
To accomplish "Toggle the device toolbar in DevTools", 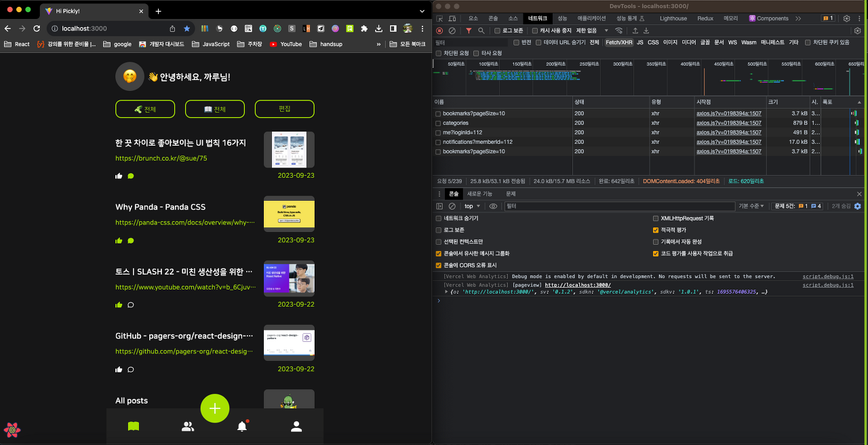I will [452, 18].
